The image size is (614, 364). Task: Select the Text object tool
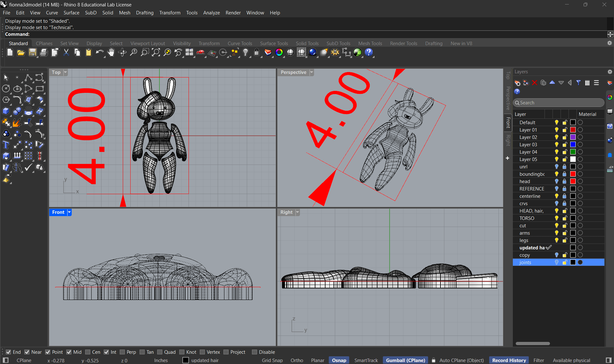click(x=6, y=145)
